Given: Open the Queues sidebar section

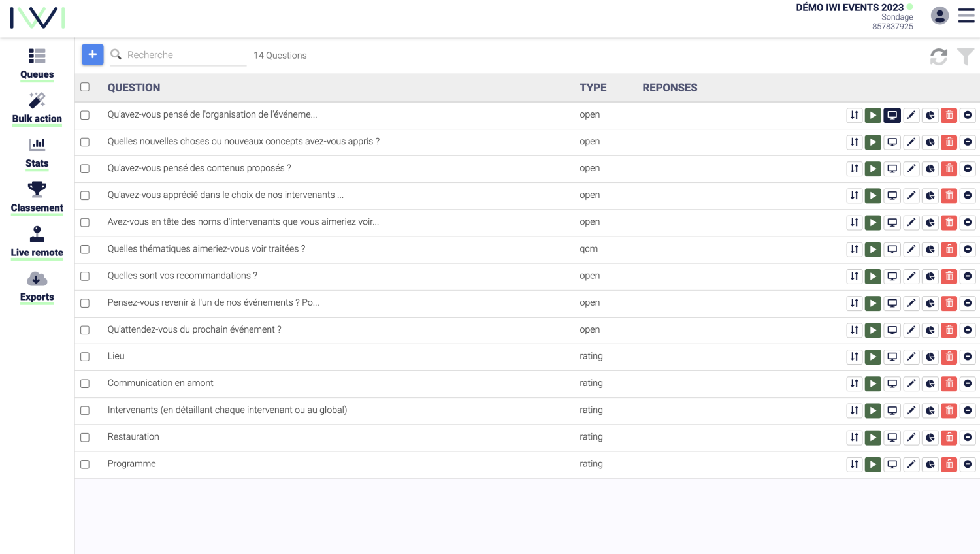Looking at the screenshot, I should (37, 64).
